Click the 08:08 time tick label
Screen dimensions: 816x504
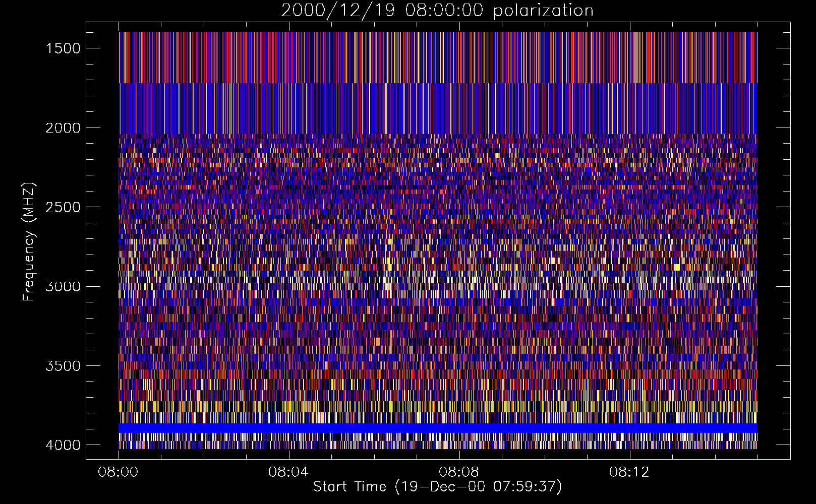pyautogui.click(x=459, y=472)
